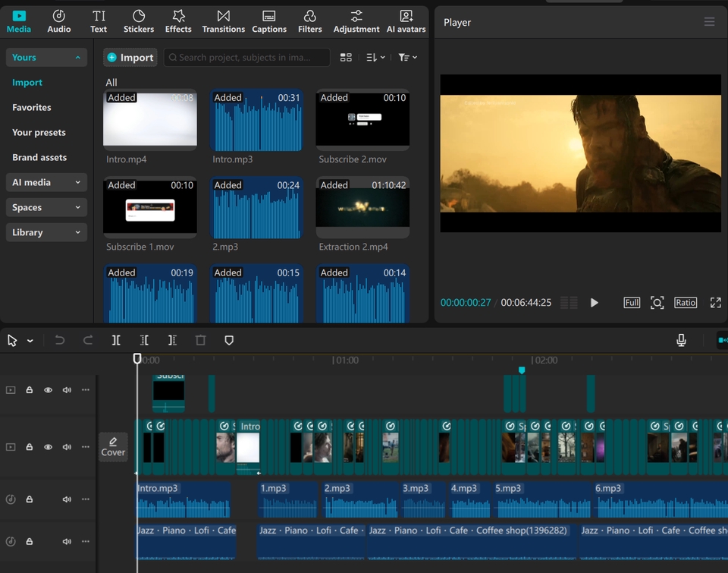The width and height of the screenshot is (728, 573).
Task: Play the preview in the Player
Action: (x=594, y=303)
